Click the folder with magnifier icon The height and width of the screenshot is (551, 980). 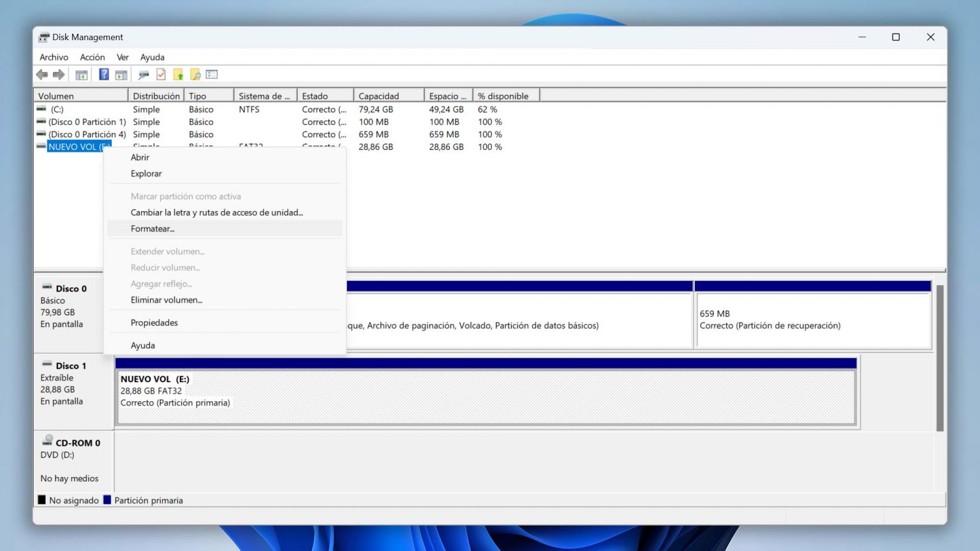coord(195,75)
